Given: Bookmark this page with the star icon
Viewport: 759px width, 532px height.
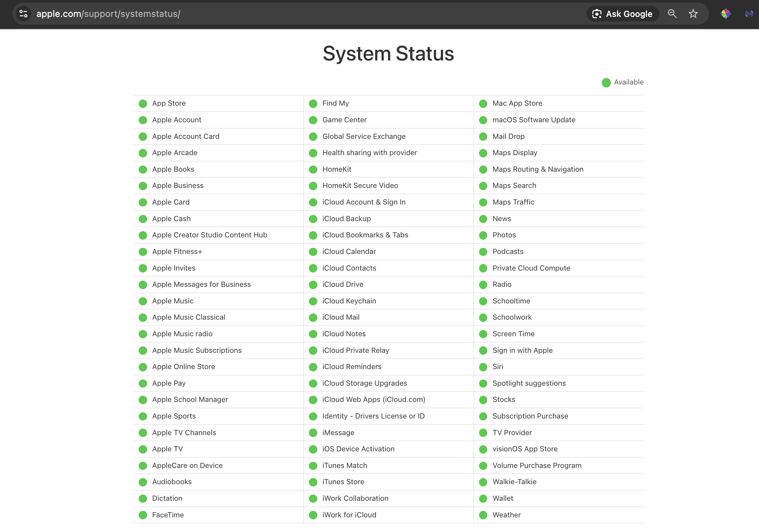Looking at the screenshot, I should tap(693, 14).
